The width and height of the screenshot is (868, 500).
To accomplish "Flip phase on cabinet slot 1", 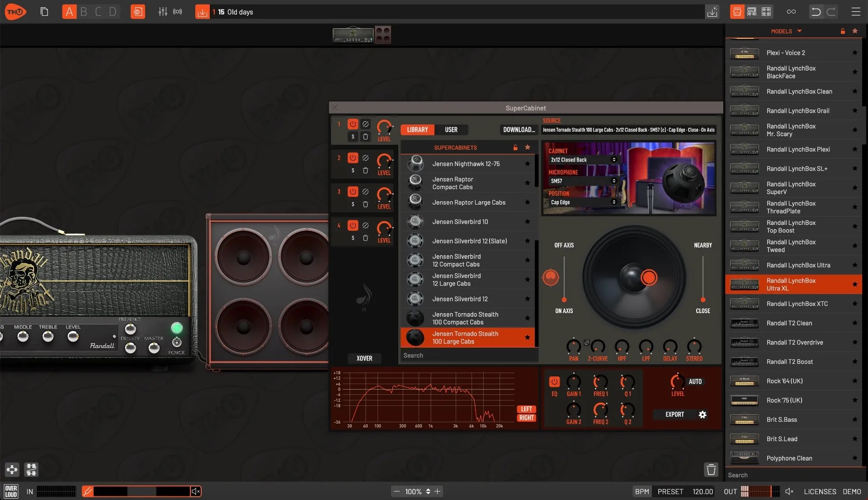I will (x=365, y=124).
